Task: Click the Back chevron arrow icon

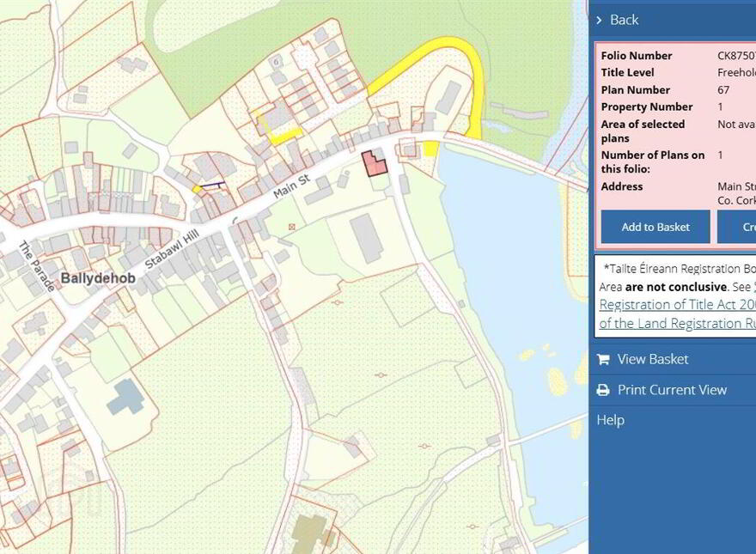Action: point(600,20)
